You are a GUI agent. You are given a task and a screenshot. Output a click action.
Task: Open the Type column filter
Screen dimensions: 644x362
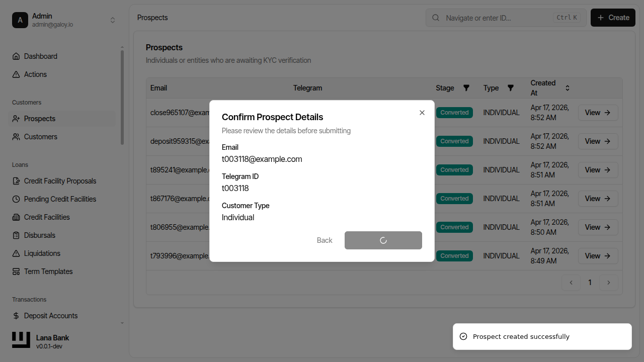pos(511,87)
